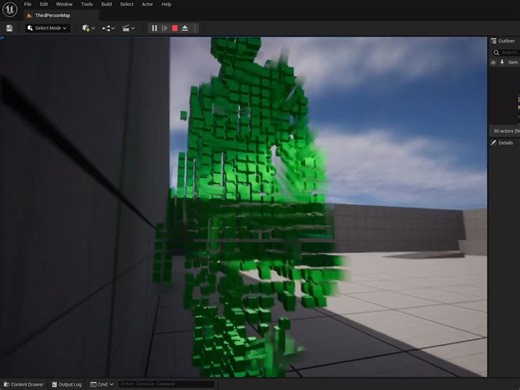
Task: Open the quick add content dropdown
Action: 89,28
